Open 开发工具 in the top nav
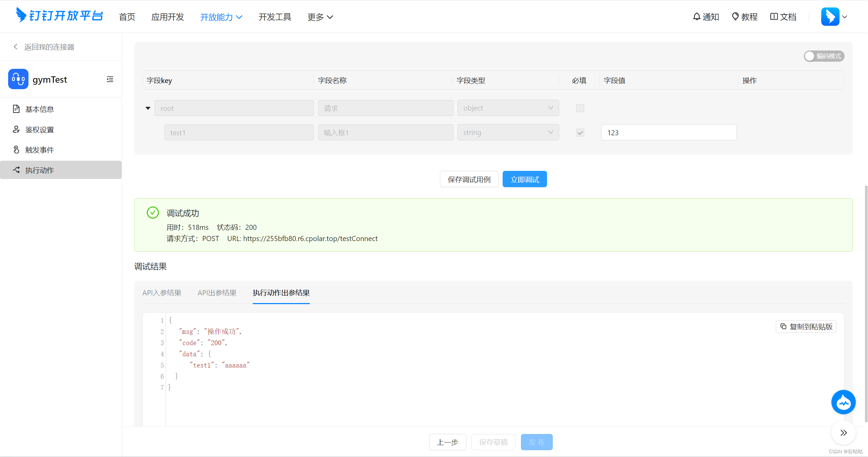The height and width of the screenshot is (457, 868). (x=275, y=17)
